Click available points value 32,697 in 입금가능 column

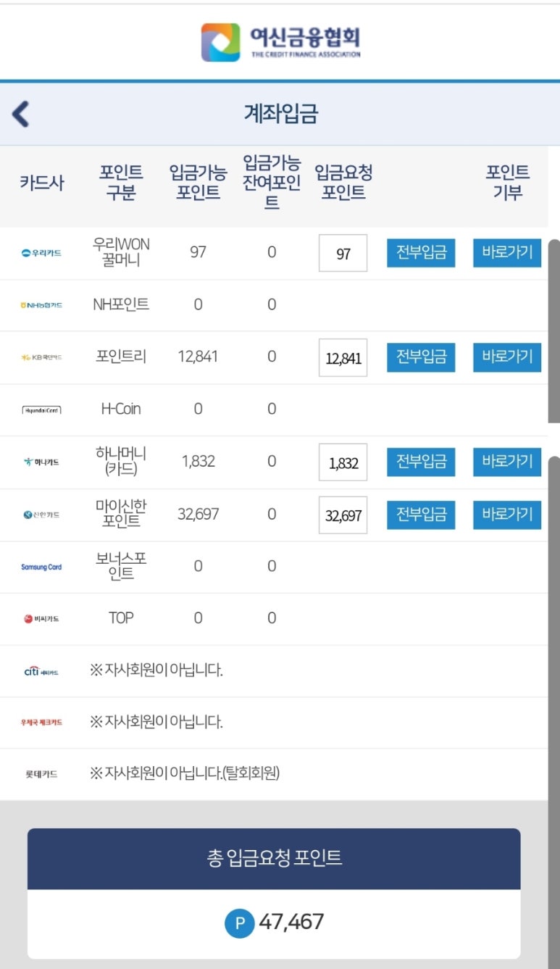pyautogui.click(x=198, y=514)
